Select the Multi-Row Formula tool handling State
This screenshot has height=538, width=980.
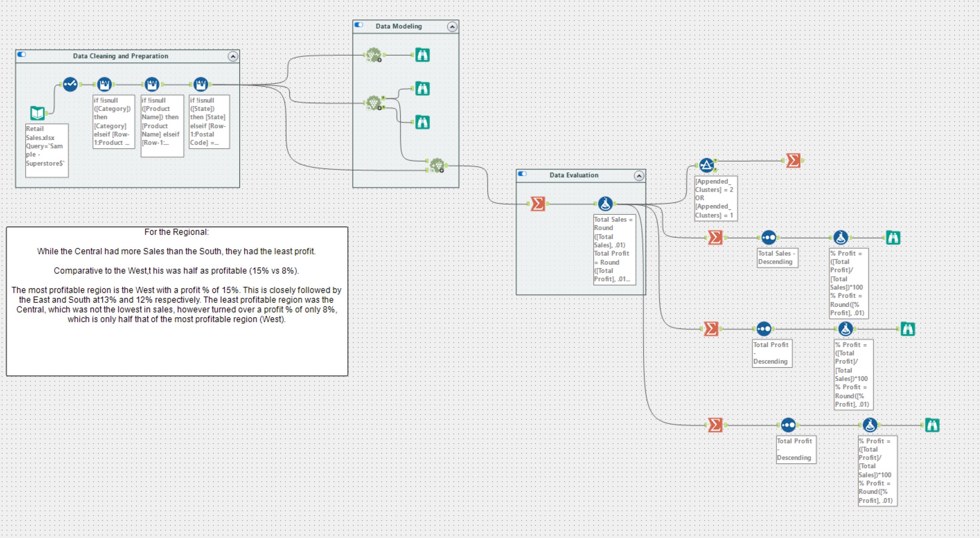click(x=201, y=84)
